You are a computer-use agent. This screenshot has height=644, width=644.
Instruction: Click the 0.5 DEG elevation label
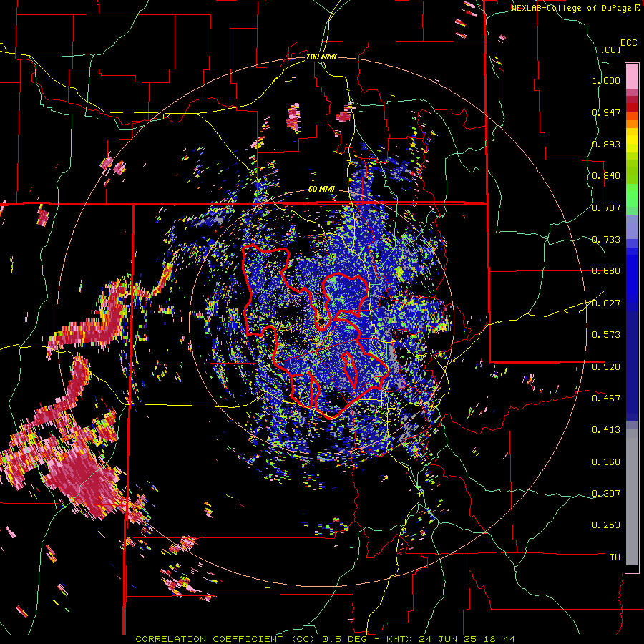344,639
